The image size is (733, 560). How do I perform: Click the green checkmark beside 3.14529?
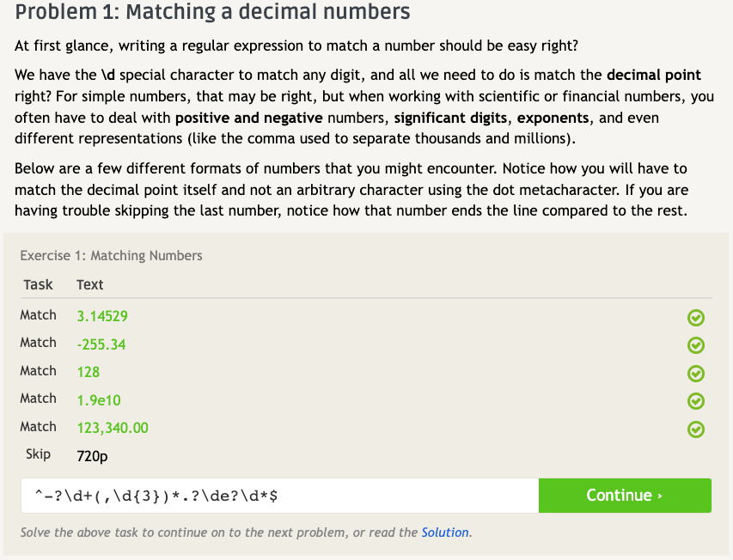pos(696,319)
